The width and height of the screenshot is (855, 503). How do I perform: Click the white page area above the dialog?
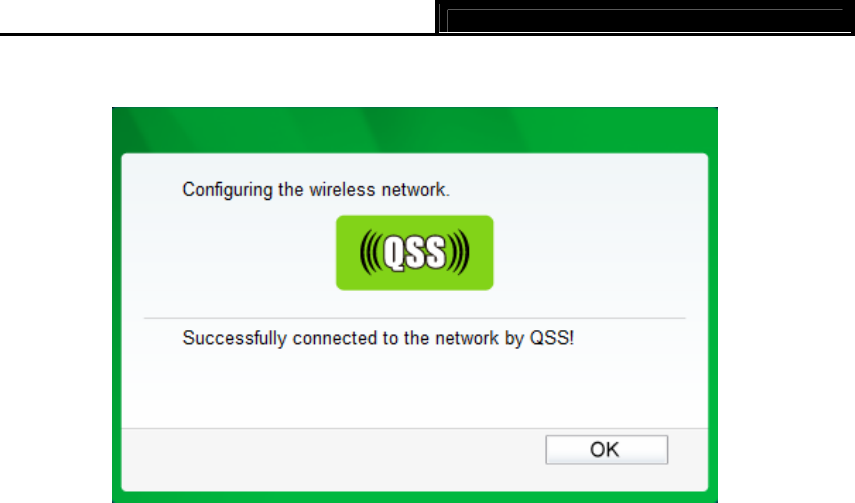414,71
